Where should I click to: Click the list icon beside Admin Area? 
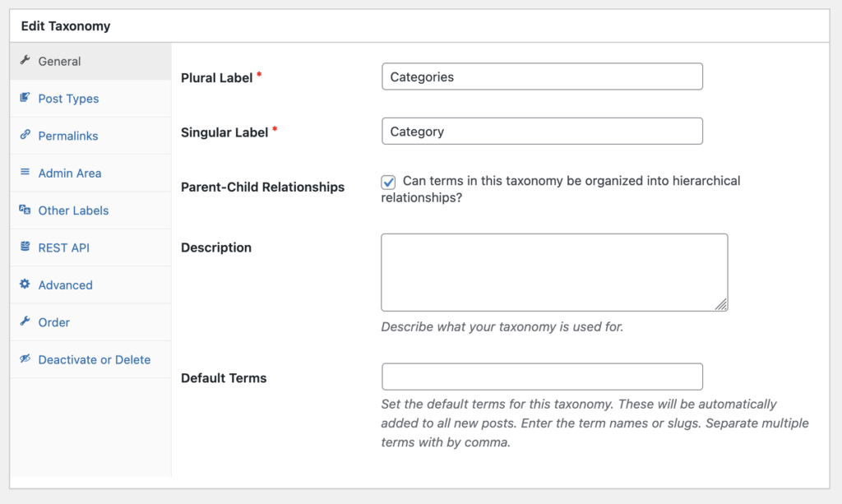(x=25, y=173)
